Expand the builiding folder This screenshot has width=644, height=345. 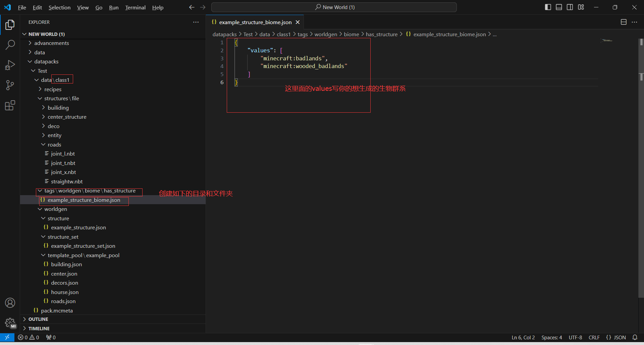pyautogui.click(x=113, y=108)
